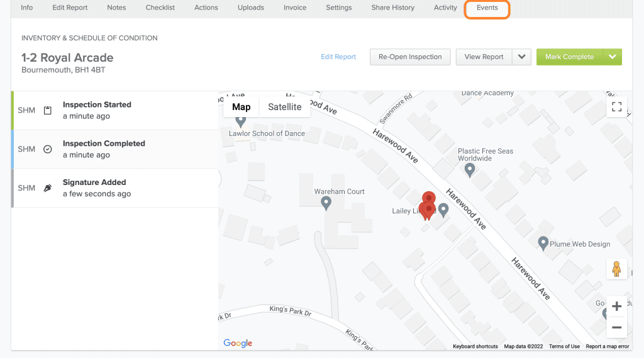Go to the Checklist tab
Viewport: 644px width, 358px height.
click(x=160, y=8)
